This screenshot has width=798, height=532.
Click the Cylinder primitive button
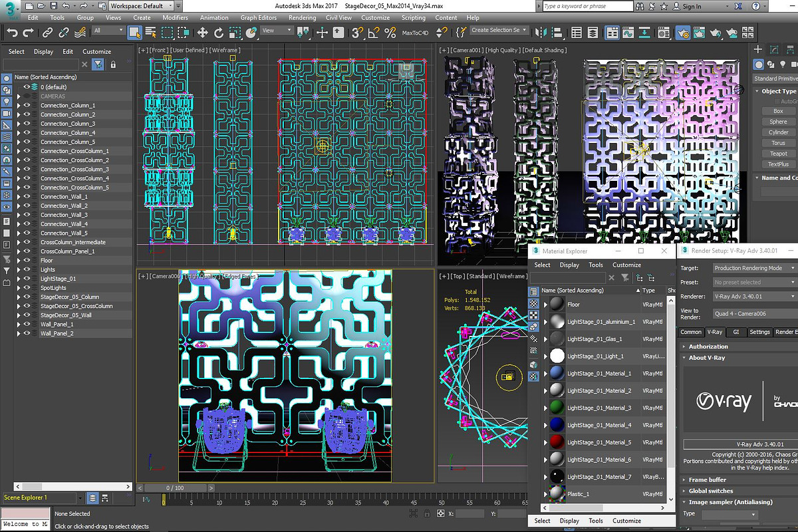click(778, 132)
